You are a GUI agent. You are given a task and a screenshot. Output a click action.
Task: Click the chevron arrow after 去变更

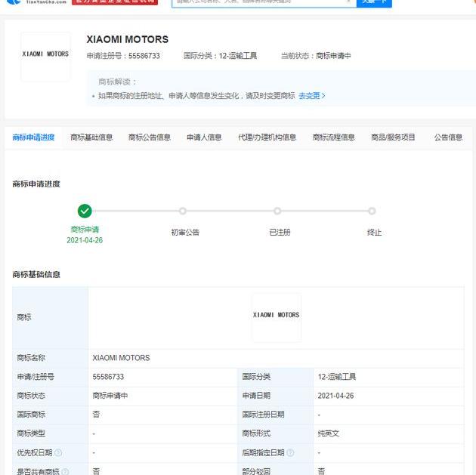coord(323,96)
